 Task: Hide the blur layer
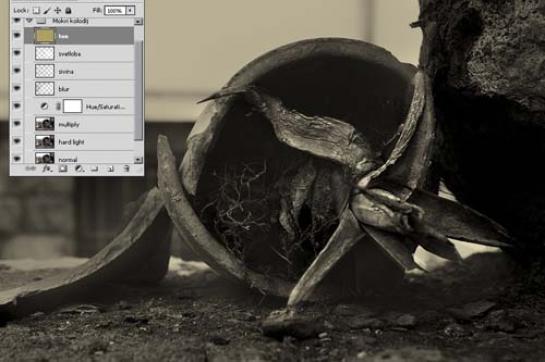pos(17,88)
